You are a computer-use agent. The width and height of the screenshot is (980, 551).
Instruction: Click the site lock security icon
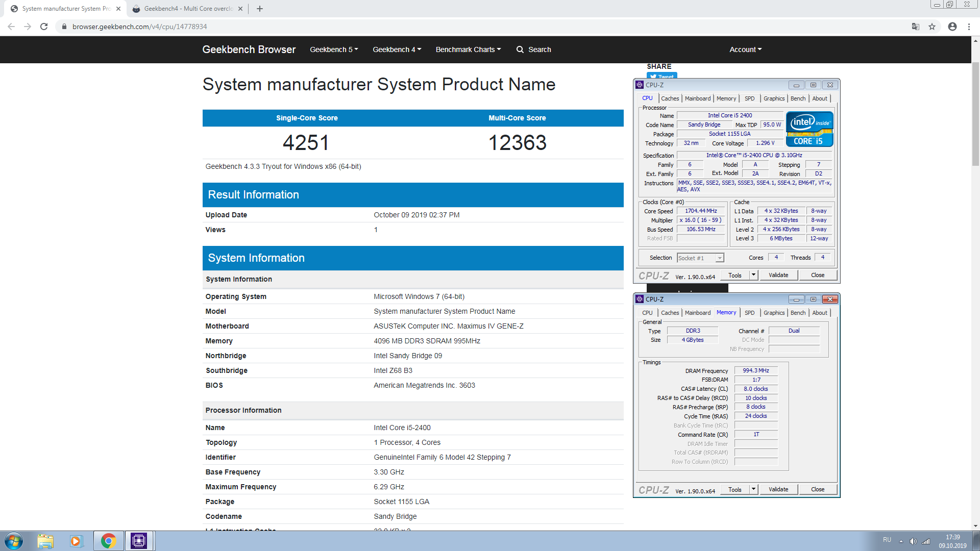64,27
